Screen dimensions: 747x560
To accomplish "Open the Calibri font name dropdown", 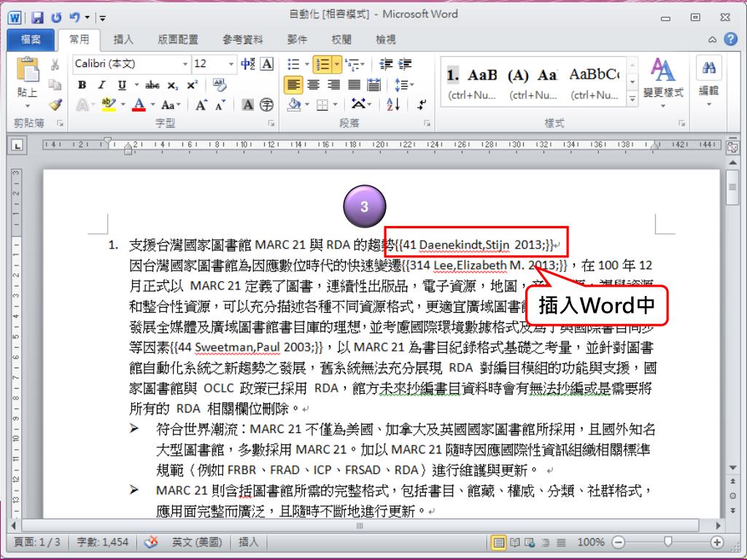I will click(185, 64).
